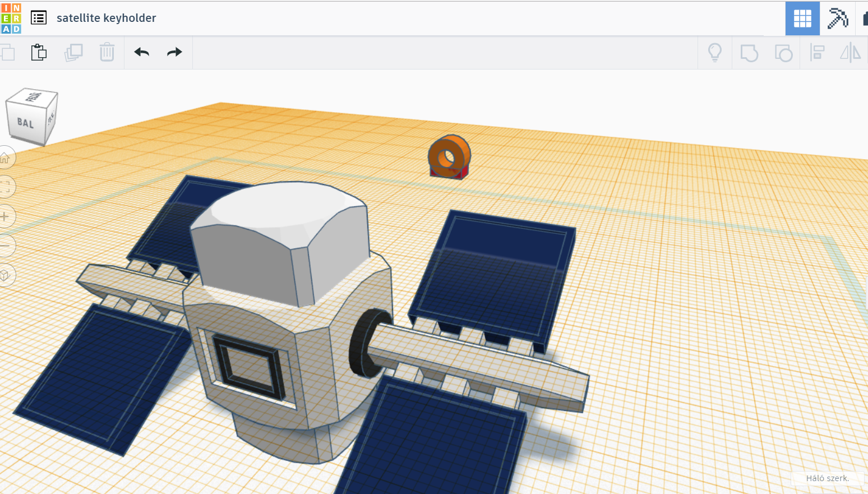This screenshot has height=494, width=868.
Task: Click the Align tool icon
Action: [818, 53]
